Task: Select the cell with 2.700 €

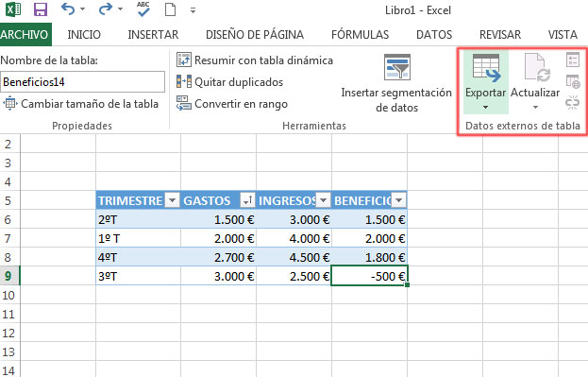Action: coord(218,257)
